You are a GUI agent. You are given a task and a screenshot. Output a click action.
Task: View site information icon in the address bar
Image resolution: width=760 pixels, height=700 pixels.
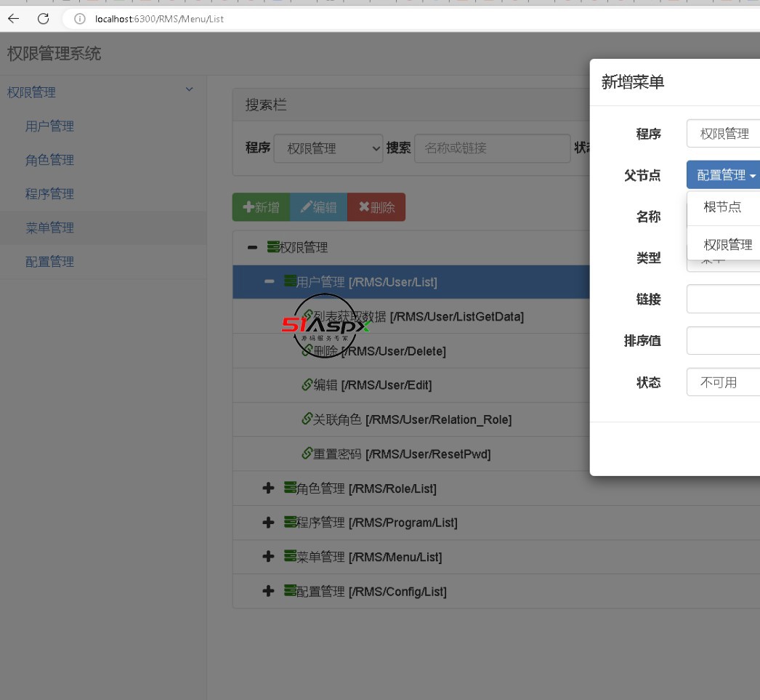(79, 19)
